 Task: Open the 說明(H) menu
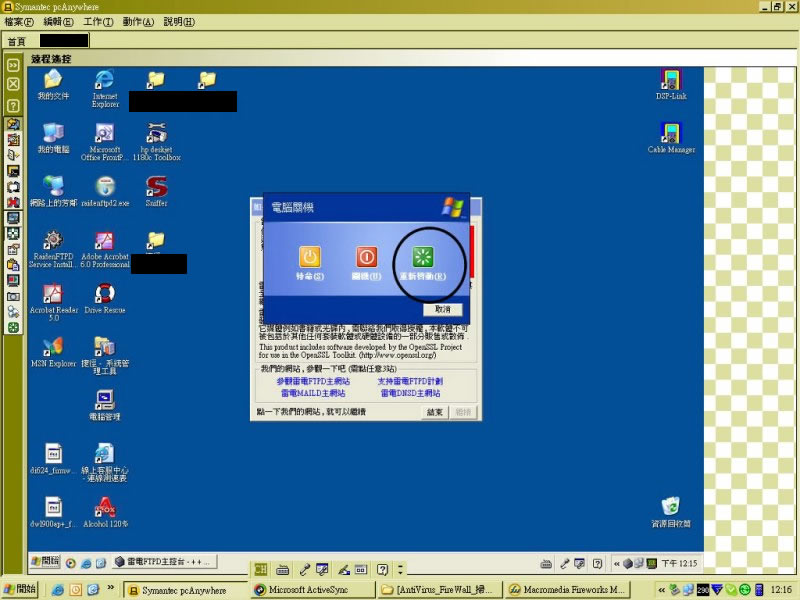pyautogui.click(x=179, y=22)
